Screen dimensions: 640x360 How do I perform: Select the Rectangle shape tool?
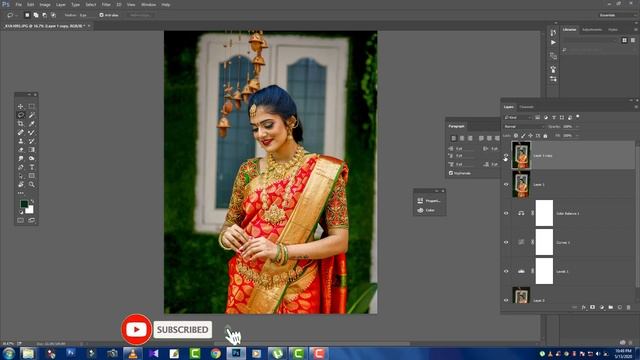coord(31,176)
